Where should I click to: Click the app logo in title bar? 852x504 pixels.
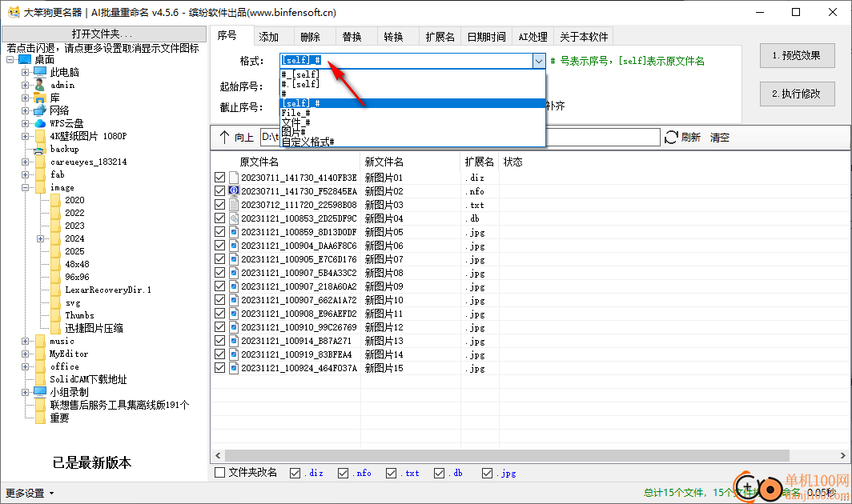[x=13, y=12]
